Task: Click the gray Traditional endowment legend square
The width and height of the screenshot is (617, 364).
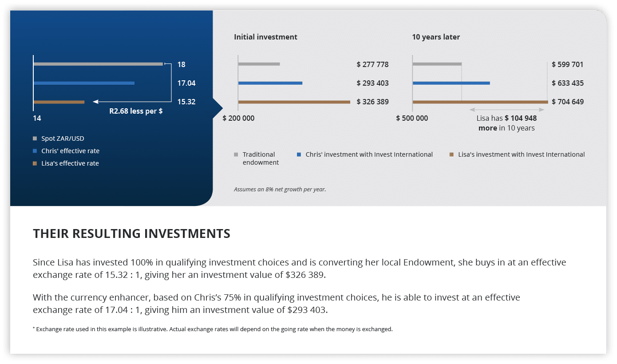Action: point(236,154)
